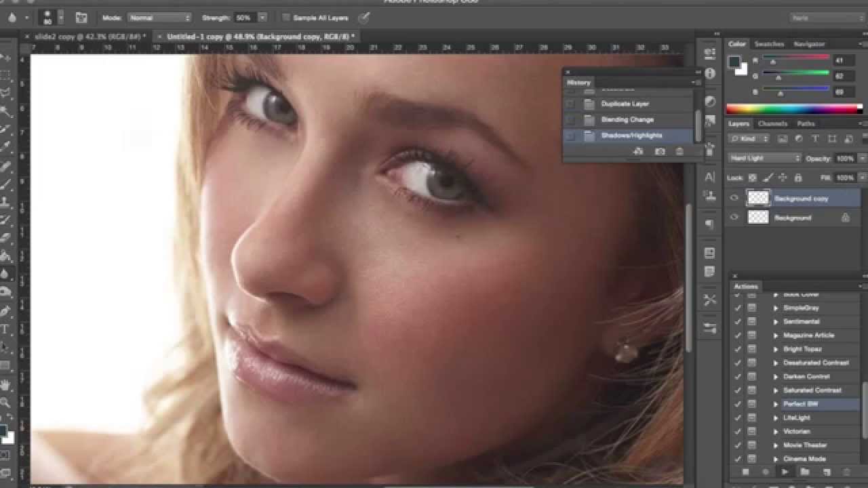The width and height of the screenshot is (868, 488).
Task: Play the selected action
Action: (x=785, y=472)
